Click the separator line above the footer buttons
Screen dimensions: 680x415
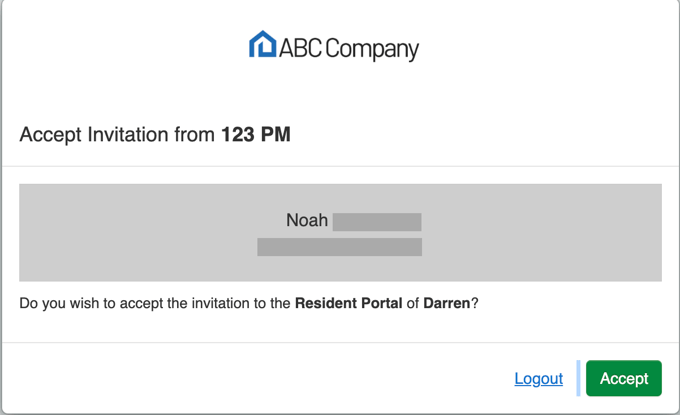pyautogui.click(x=340, y=343)
